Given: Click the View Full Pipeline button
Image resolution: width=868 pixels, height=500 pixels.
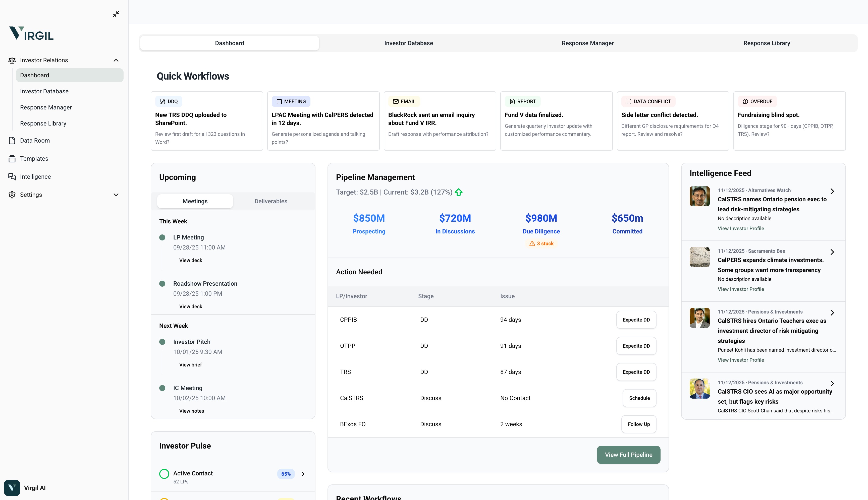Looking at the screenshot, I should pos(628,455).
